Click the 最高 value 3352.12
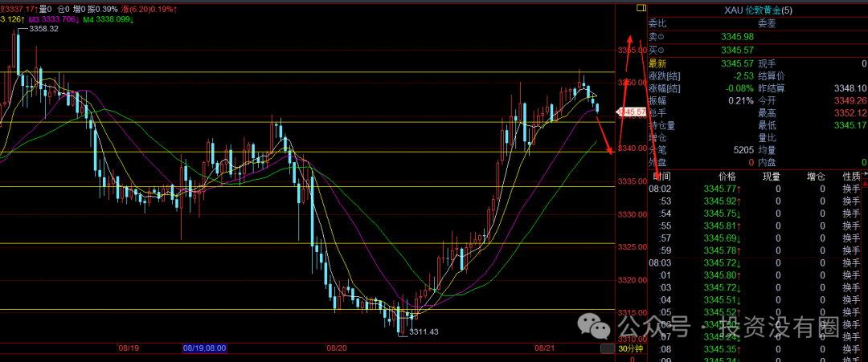This screenshot has height=362, width=868. [850, 113]
